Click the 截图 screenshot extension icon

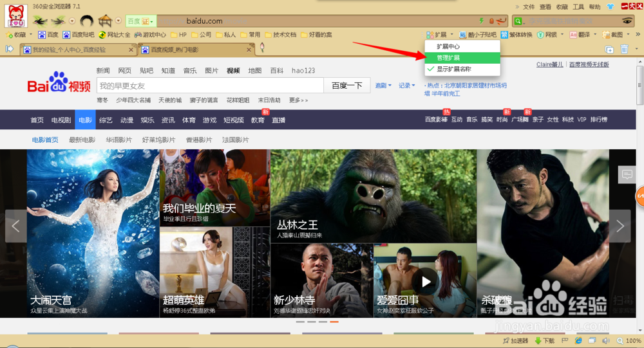pos(612,35)
